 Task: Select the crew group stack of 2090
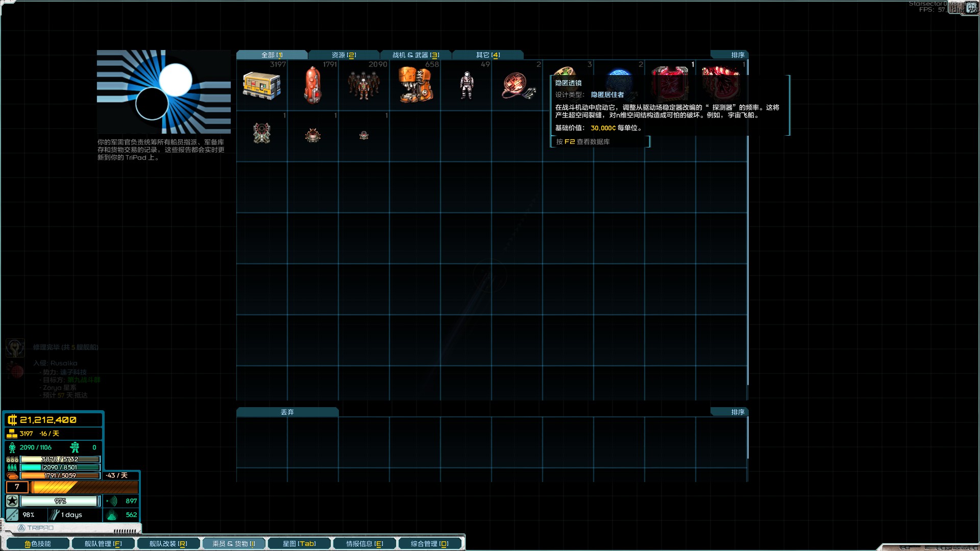(363, 85)
